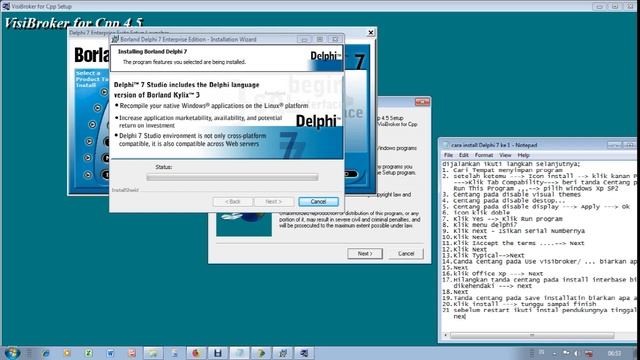The width and height of the screenshot is (640, 360).
Task: Click the greyed Back button in wizard
Action: pyautogui.click(x=233, y=202)
